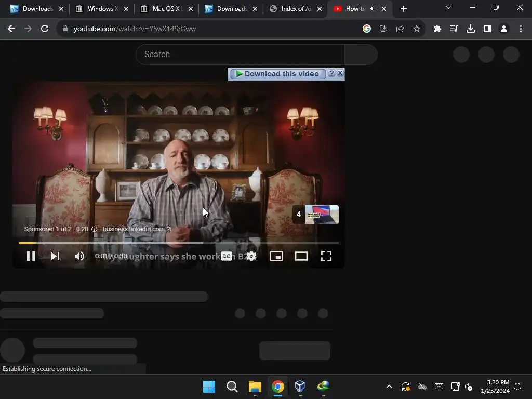Open Internet Download Manager taskbar icon
The image size is (532, 399).
(323, 387)
